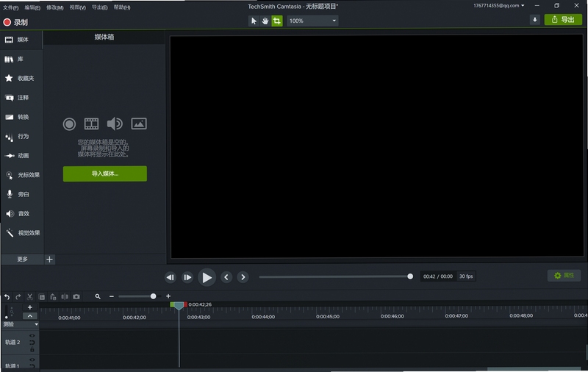Redo the action in timeline toolbar
Viewport: 588px width, 372px height.
point(18,297)
